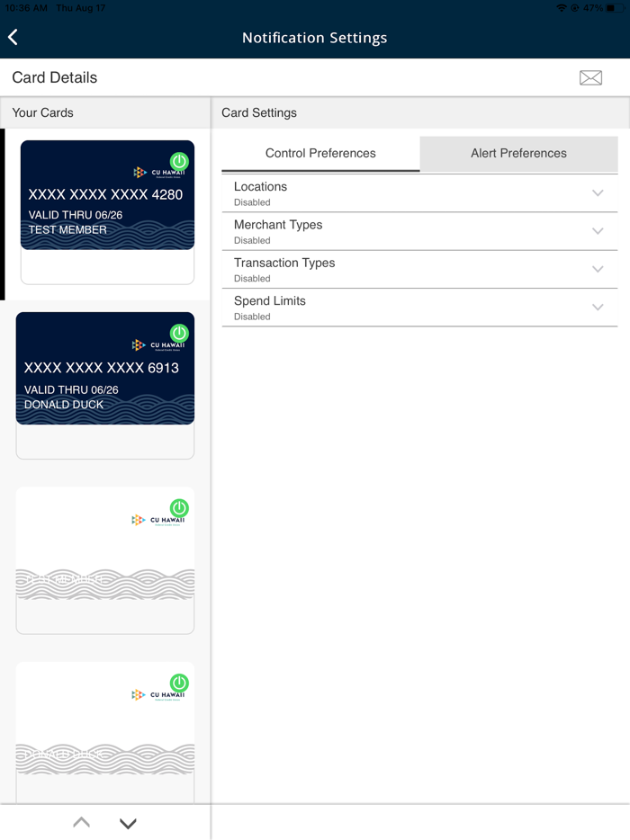Image resolution: width=630 pixels, height=840 pixels.
Task: Click the Card Settings header
Action: click(259, 112)
